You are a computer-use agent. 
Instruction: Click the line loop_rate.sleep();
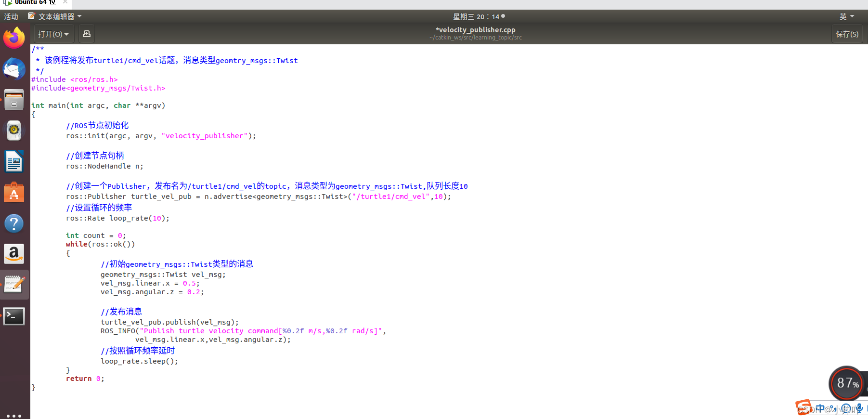pos(139,361)
